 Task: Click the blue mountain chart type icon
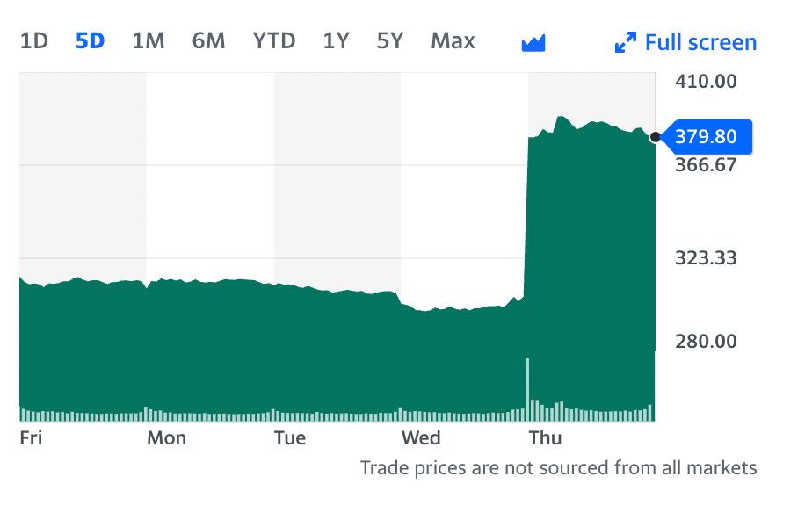tap(533, 42)
